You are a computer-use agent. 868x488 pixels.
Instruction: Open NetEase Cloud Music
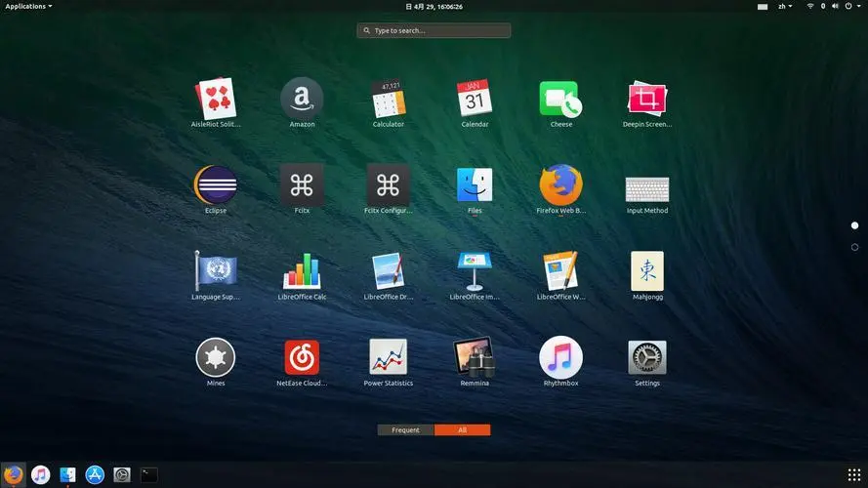pos(302,357)
